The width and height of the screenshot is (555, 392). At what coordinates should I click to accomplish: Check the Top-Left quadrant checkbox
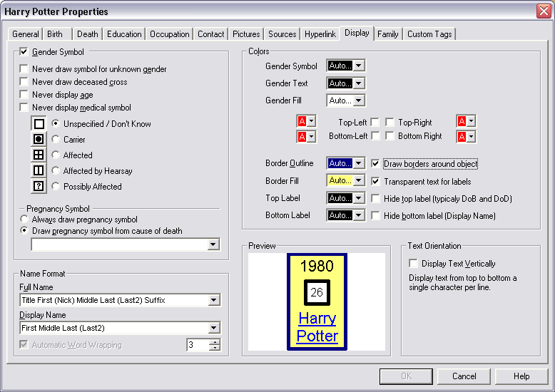375,123
